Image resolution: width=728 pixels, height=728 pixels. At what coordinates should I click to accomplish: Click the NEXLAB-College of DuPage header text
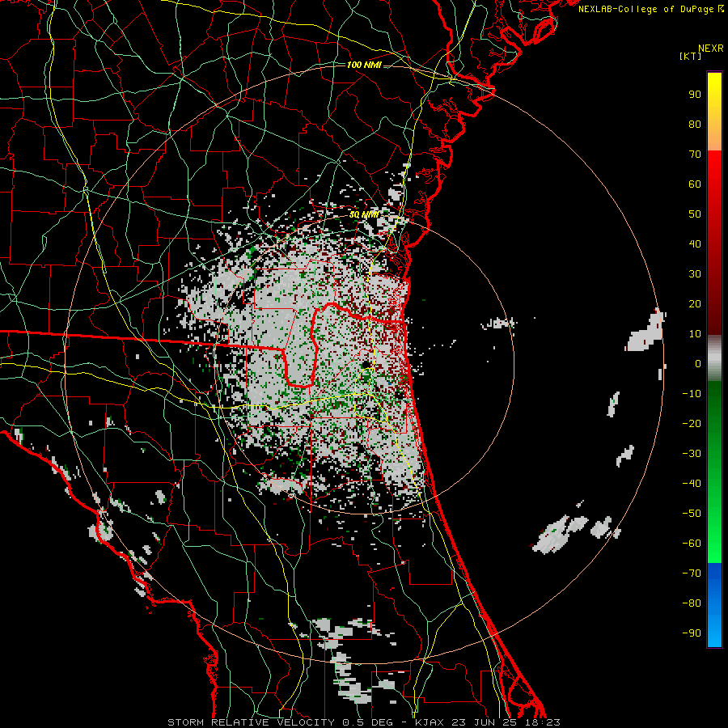650,9
